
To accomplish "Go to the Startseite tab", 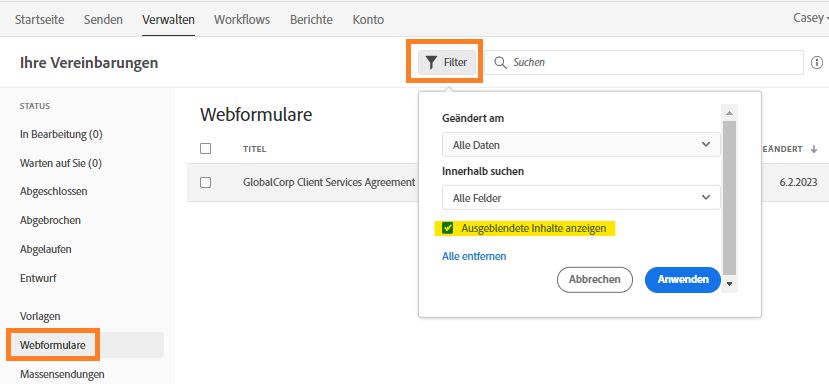I will (x=40, y=20).
